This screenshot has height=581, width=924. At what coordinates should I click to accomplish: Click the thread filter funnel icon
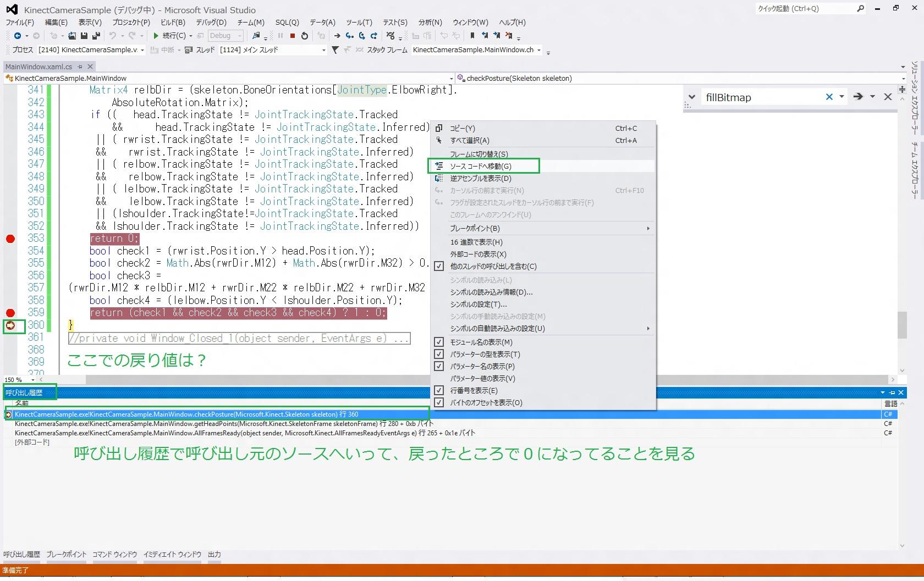[335, 50]
